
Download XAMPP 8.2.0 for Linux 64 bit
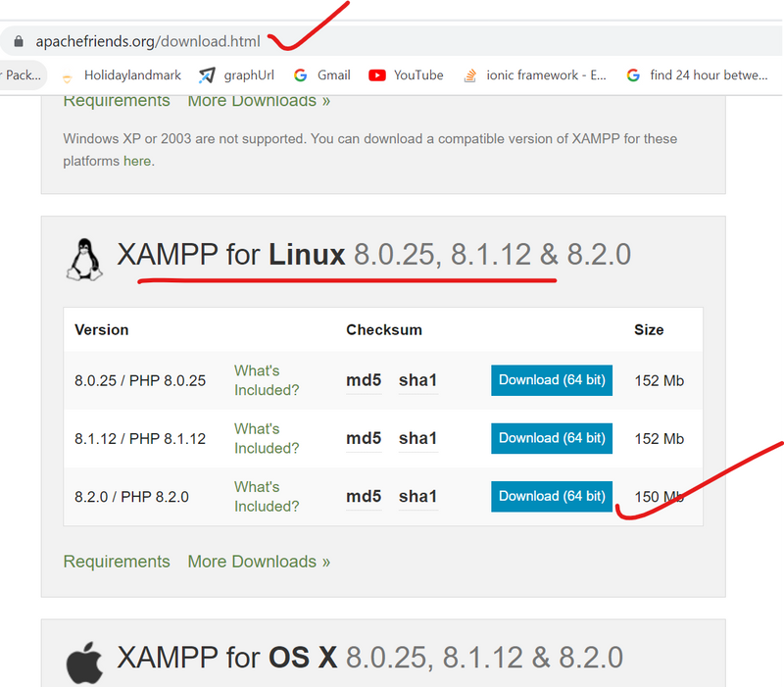point(552,496)
